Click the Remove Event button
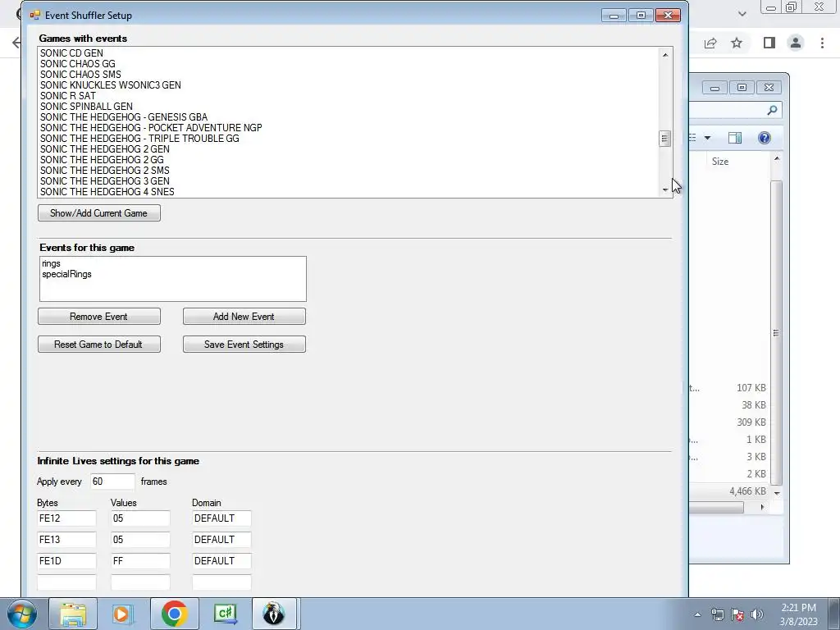Image resolution: width=840 pixels, height=630 pixels. click(x=99, y=317)
